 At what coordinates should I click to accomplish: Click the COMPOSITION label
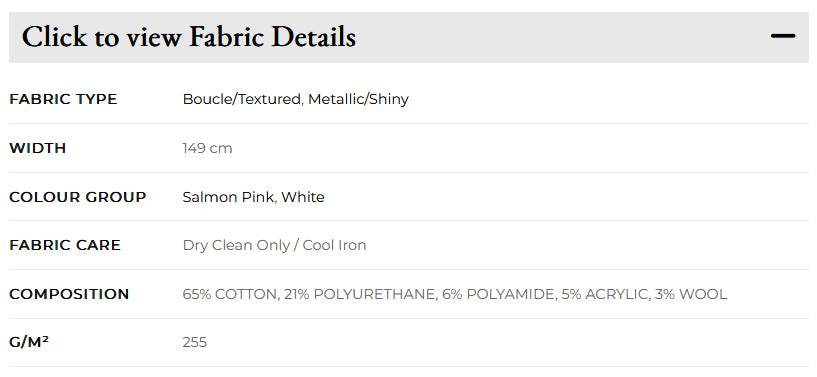pyautogui.click(x=69, y=294)
